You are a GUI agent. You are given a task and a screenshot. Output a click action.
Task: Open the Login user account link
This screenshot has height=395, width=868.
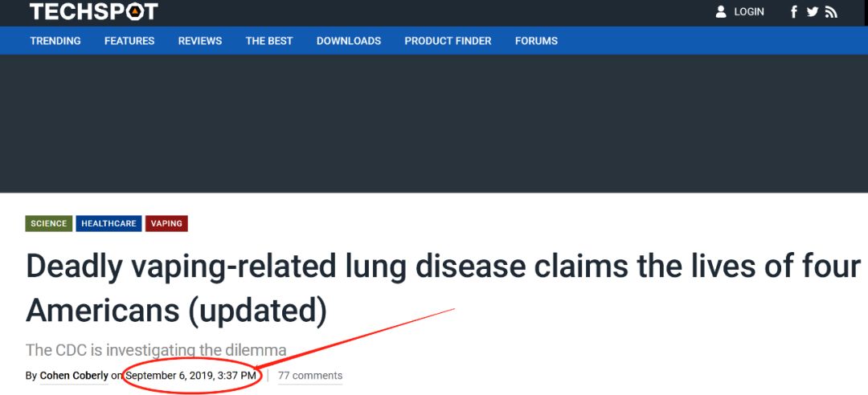[x=740, y=12]
